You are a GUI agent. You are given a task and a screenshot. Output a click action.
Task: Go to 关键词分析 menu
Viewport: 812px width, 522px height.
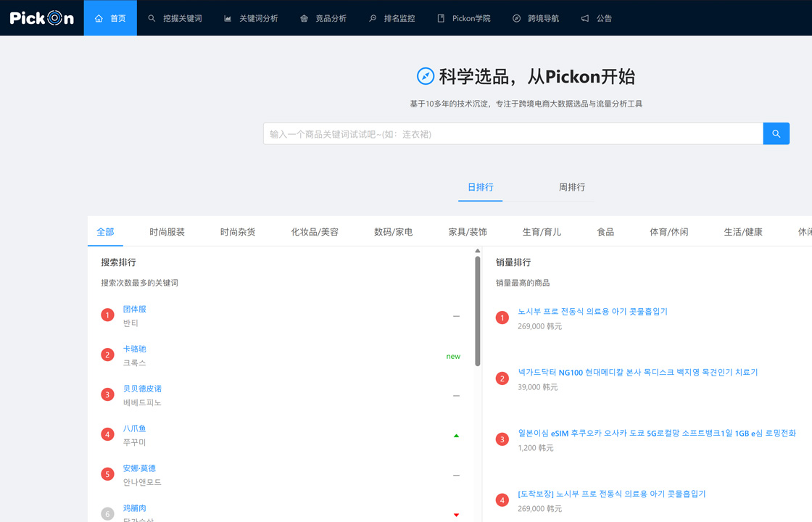point(251,18)
